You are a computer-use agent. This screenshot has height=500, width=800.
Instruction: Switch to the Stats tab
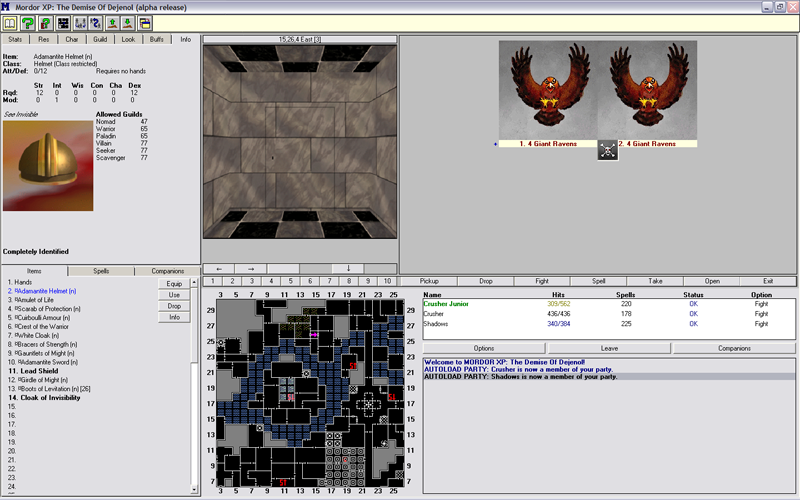click(x=15, y=40)
